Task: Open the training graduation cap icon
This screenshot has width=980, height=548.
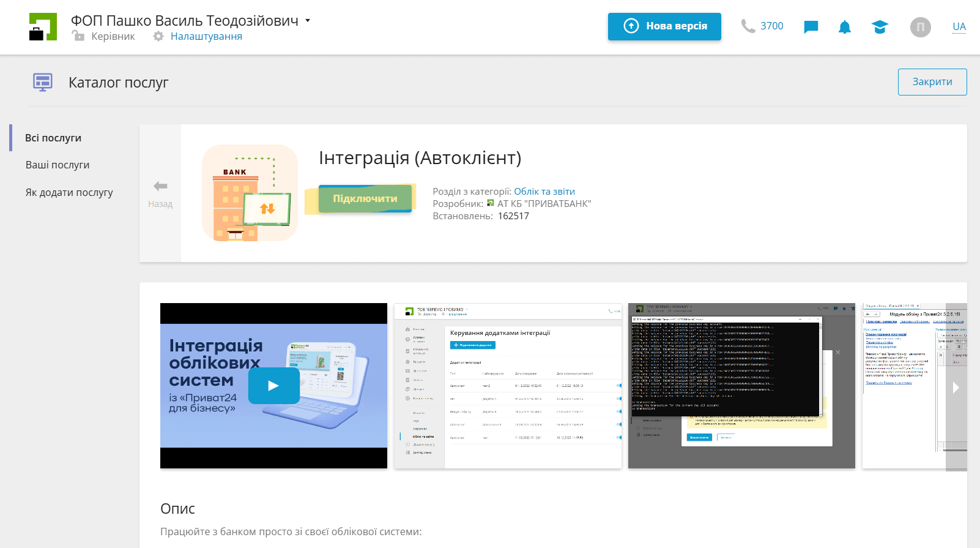Action: 880,27
